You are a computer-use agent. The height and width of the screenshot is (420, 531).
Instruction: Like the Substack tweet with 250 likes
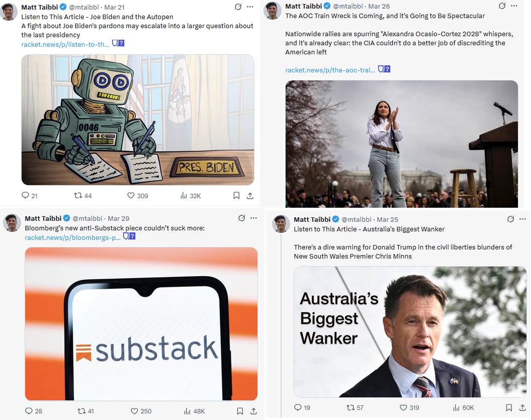click(141, 411)
